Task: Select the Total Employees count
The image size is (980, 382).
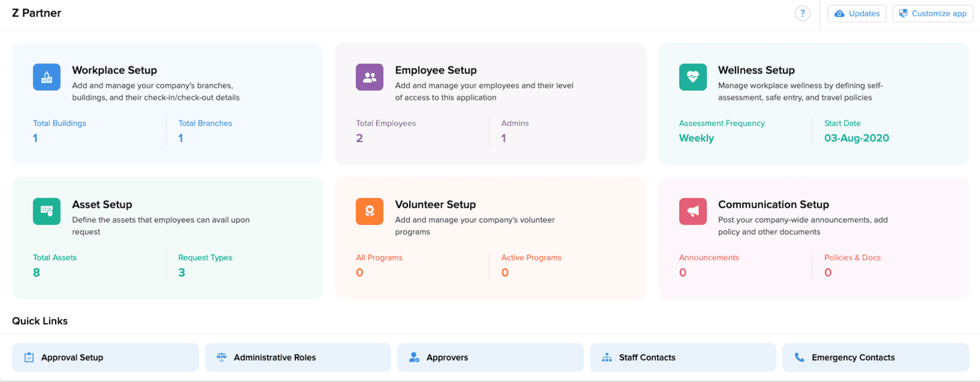Action: point(360,139)
